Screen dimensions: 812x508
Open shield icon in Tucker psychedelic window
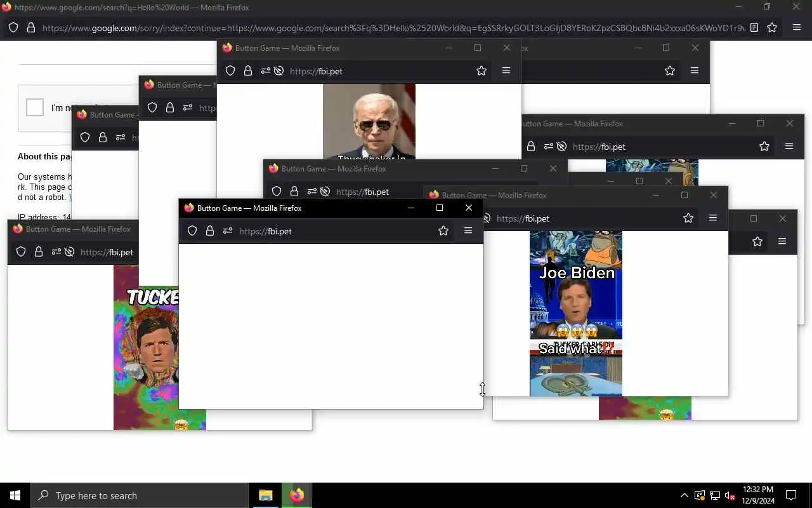tap(21, 252)
